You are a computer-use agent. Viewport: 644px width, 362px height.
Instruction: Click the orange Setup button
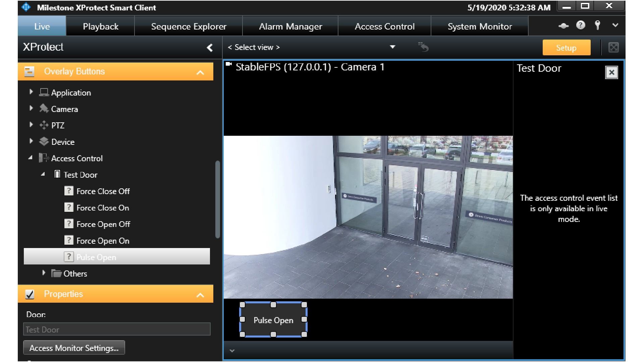pyautogui.click(x=567, y=48)
